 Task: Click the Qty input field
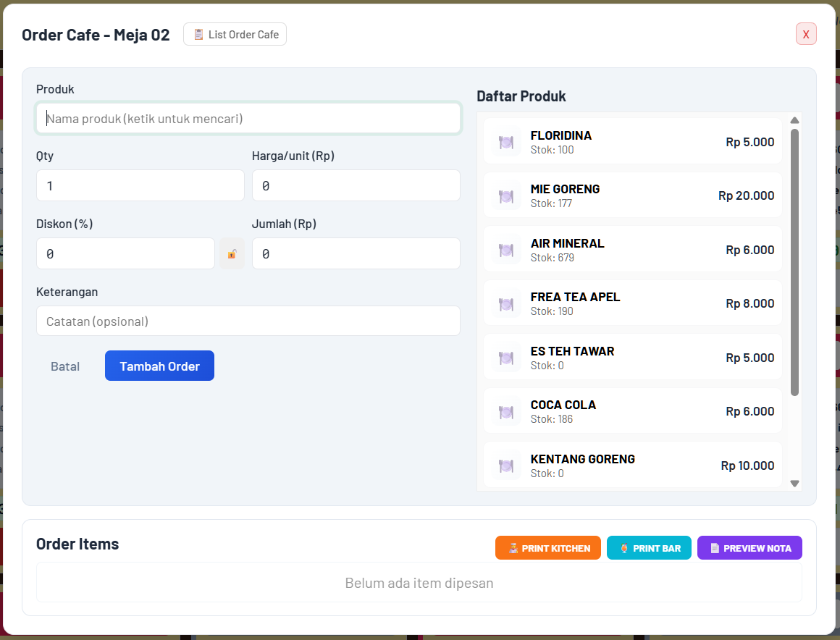140,186
